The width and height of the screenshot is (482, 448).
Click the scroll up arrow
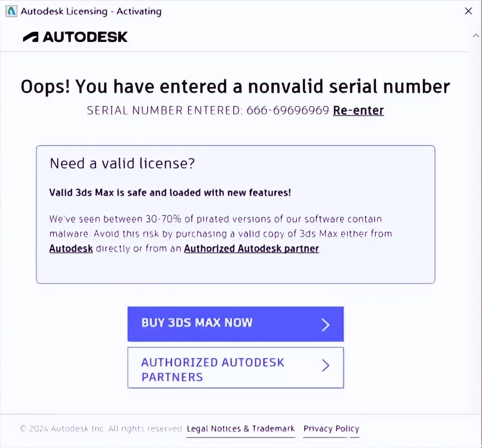point(476,36)
